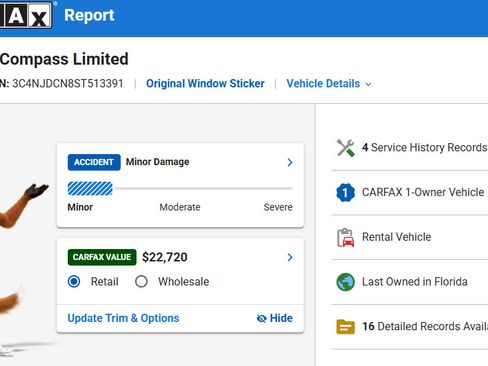Click the VIN number 3C4NJDCN8ST513391
The width and height of the screenshot is (488, 366).
(x=68, y=83)
